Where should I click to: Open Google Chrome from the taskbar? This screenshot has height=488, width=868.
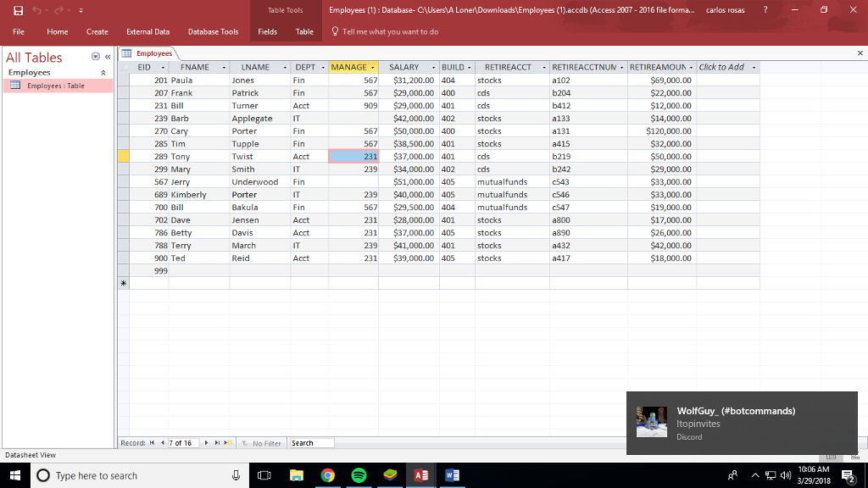(x=327, y=475)
